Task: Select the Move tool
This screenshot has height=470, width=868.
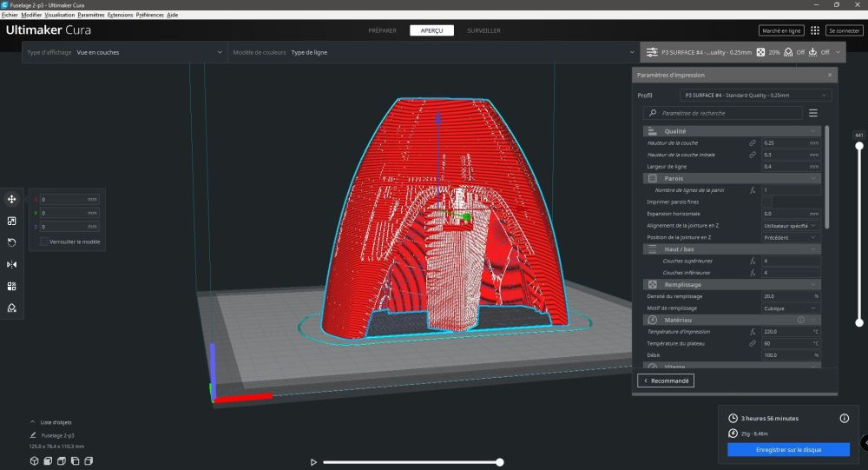Action: (x=11, y=199)
